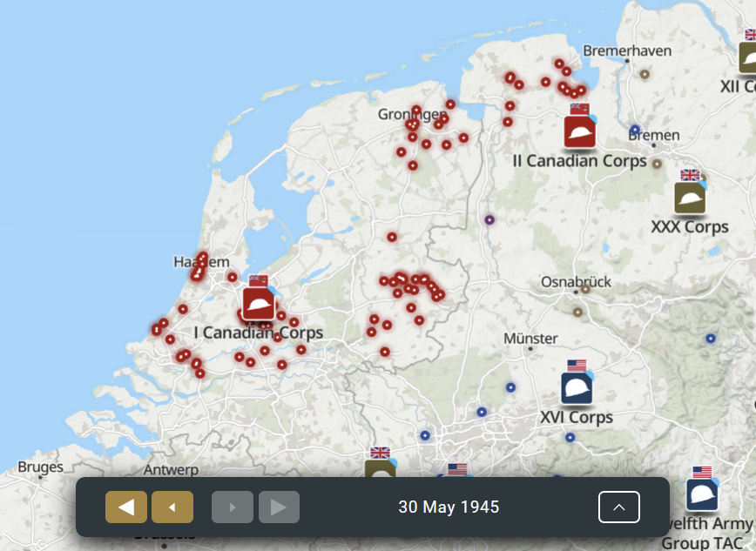This screenshot has width=756, height=551.
Task: Click the blue dot marker on the far east side of the map
Action: tap(711, 339)
